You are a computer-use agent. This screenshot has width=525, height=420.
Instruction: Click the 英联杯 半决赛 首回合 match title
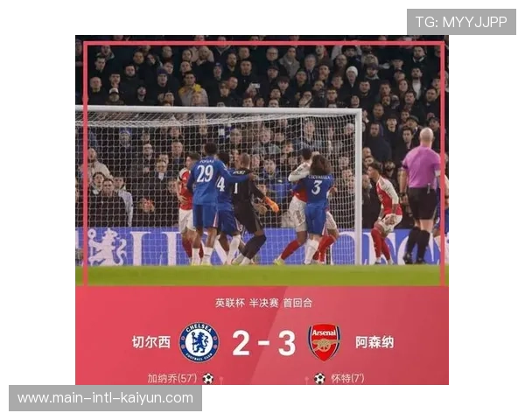coord(263,303)
